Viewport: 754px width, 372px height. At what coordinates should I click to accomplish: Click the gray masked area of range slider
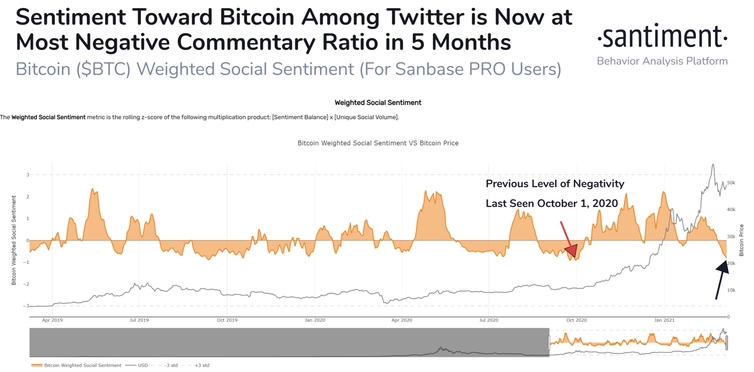(289, 342)
